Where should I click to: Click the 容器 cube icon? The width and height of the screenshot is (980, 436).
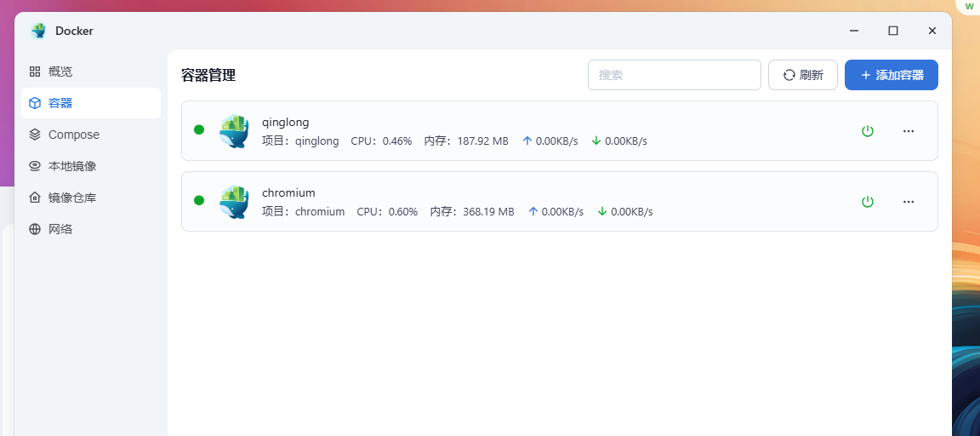[x=35, y=102]
